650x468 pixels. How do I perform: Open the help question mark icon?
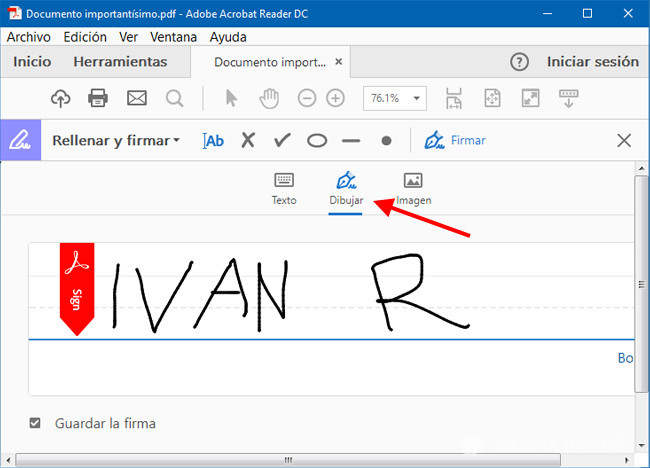(519, 62)
